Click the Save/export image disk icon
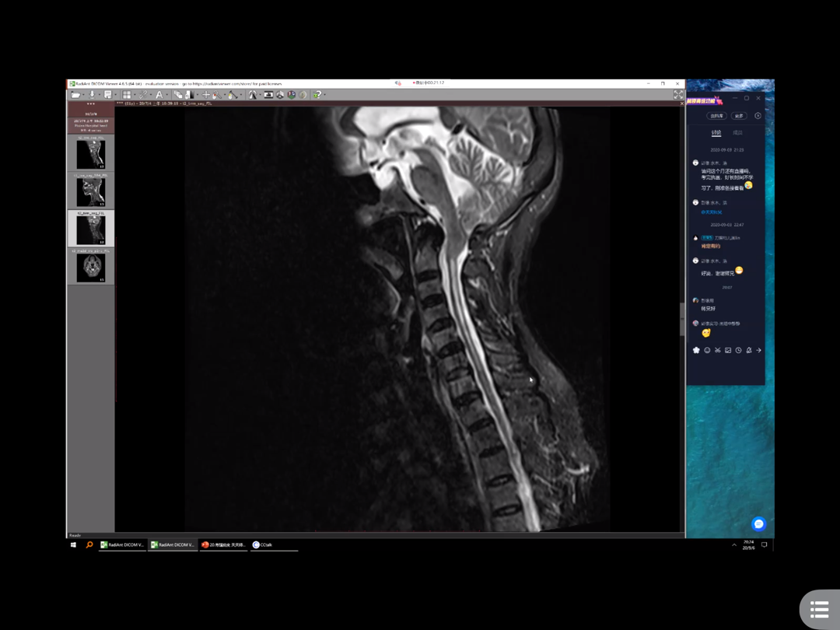 107,95
